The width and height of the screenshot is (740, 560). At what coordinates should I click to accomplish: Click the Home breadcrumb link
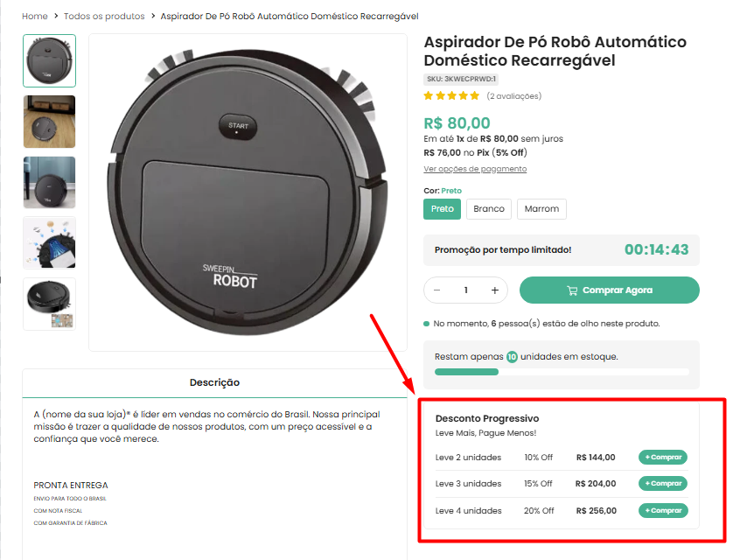pyautogui.click(x=35, y=17)
